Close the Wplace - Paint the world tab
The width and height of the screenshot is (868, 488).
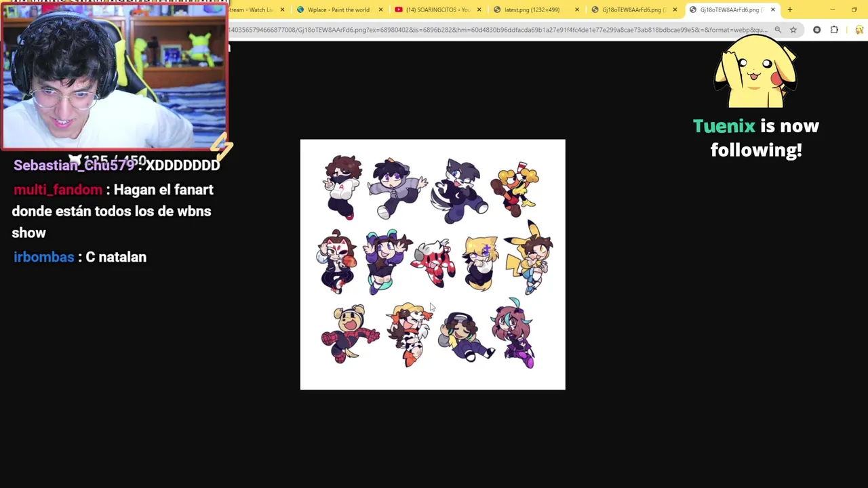(x=380, y=9)
